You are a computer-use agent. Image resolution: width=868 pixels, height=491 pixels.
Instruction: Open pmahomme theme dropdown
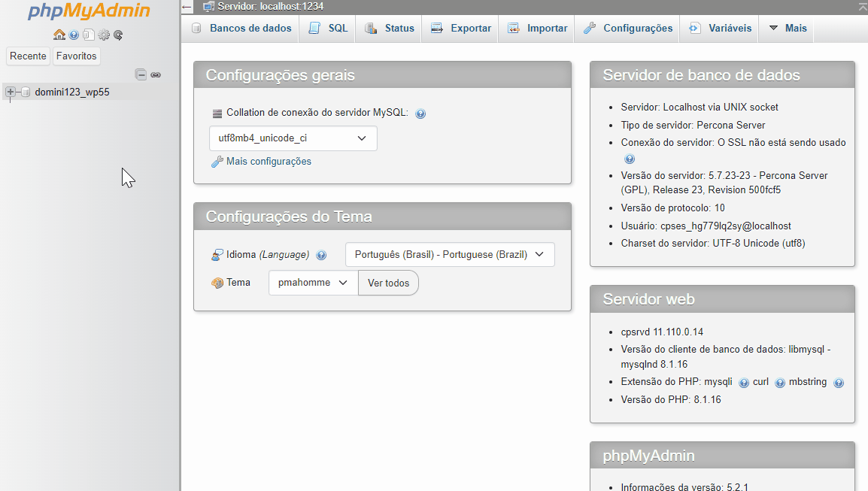(314, 283)
